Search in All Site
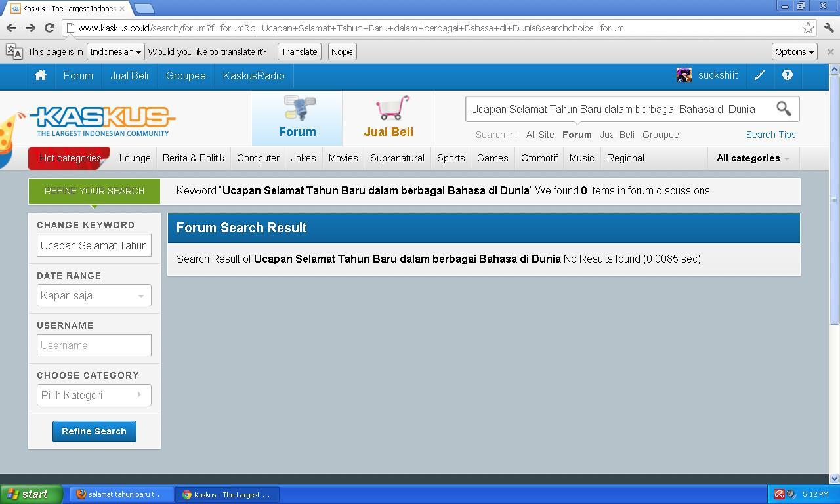 [540, 135]
